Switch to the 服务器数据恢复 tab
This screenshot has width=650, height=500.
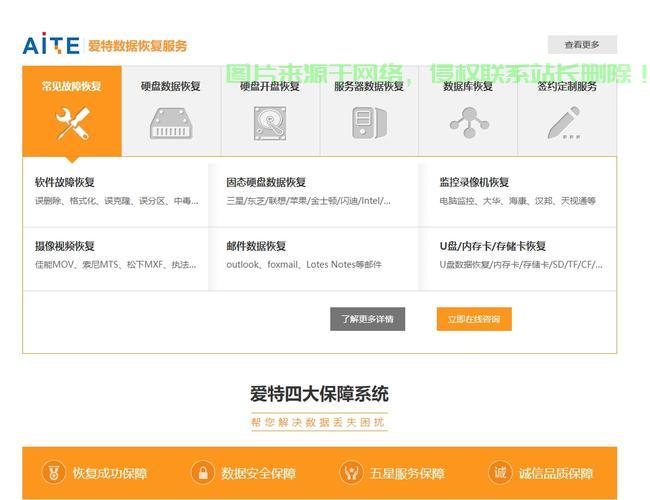coord(369,111)
